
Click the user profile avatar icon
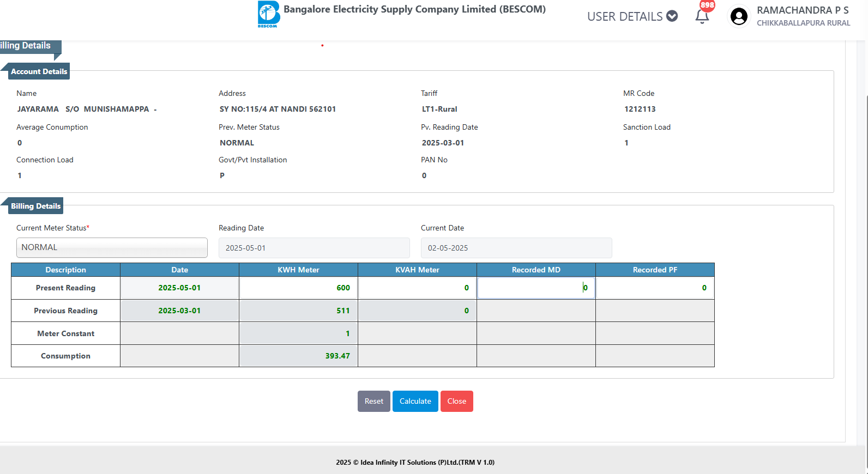739,16
